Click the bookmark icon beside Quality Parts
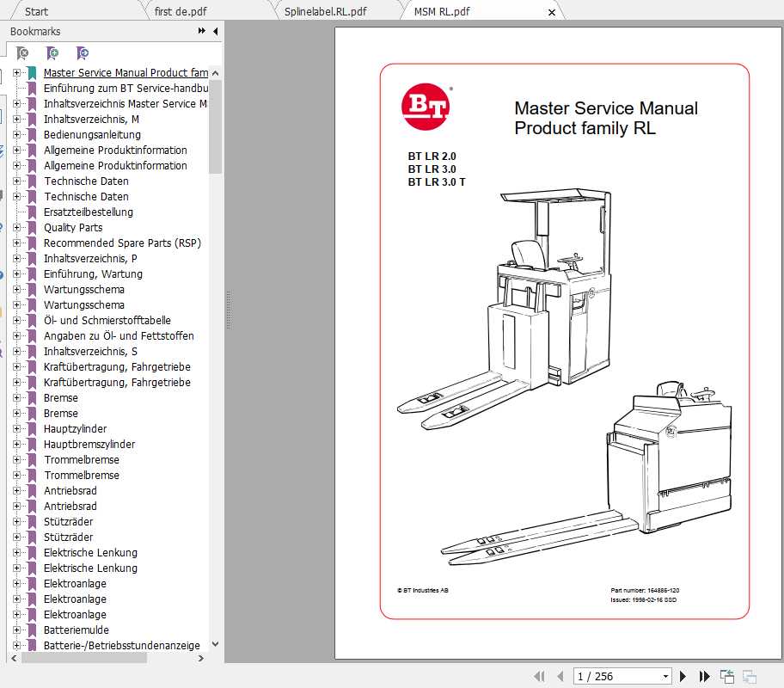This screenshot has height=688, width=784. click(x=32, y=228)
